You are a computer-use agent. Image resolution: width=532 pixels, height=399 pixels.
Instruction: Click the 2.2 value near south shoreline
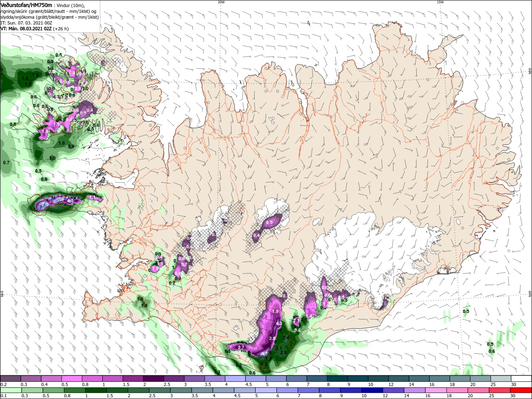[264, 365]
